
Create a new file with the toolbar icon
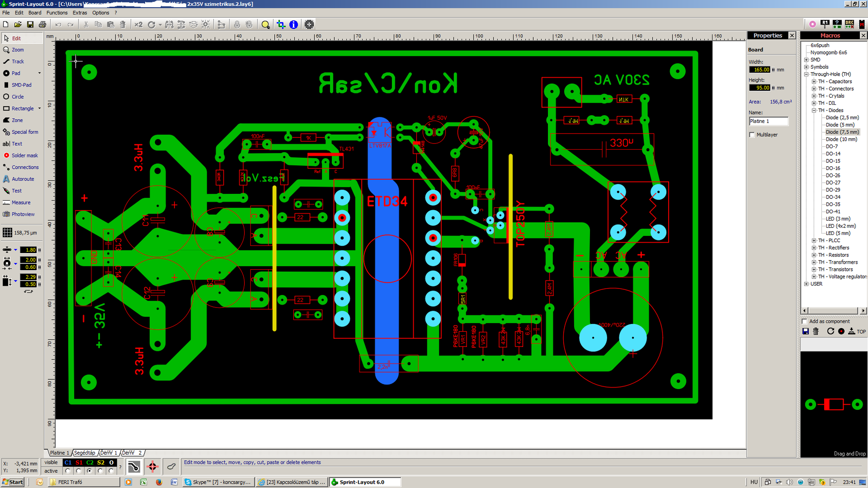[x=6, y=24]
